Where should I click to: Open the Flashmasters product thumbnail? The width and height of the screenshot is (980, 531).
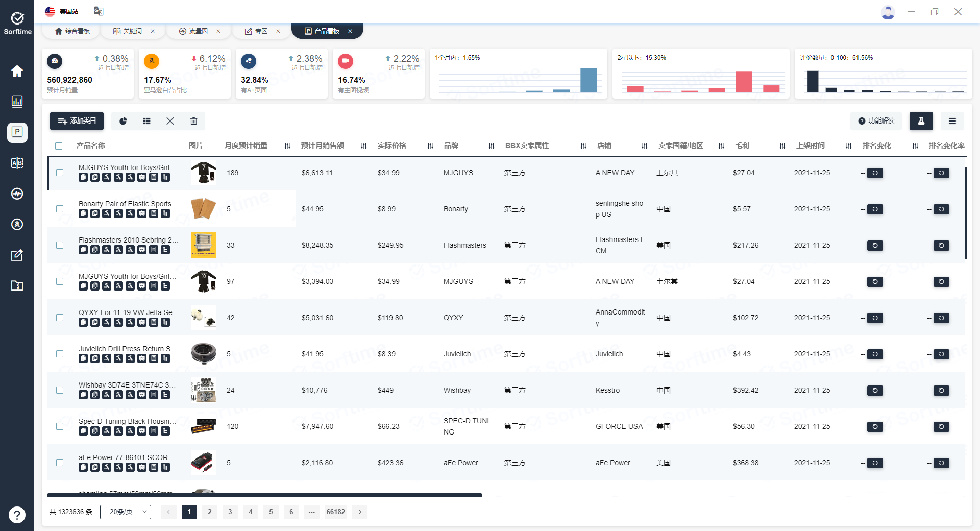click(203, 245)
